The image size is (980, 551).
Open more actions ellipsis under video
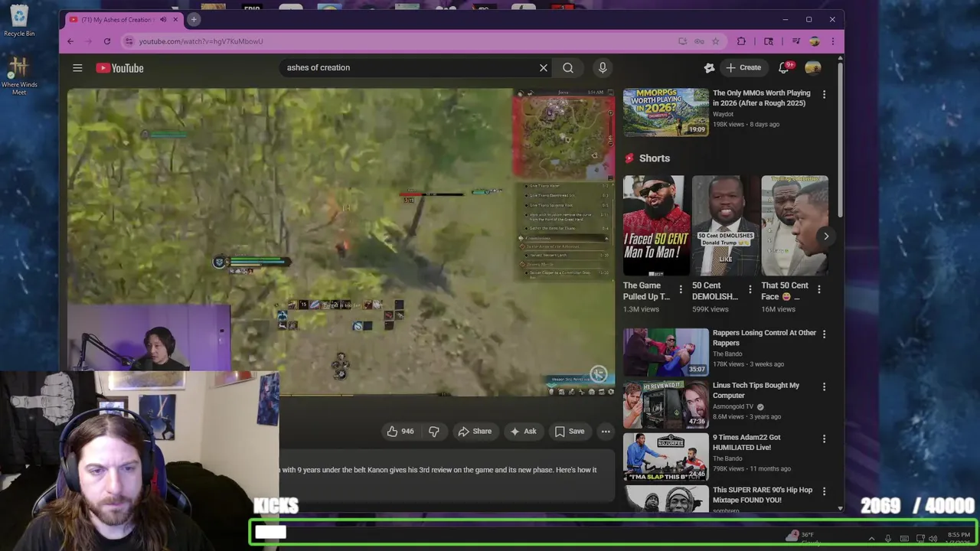(x=606, y=432)
